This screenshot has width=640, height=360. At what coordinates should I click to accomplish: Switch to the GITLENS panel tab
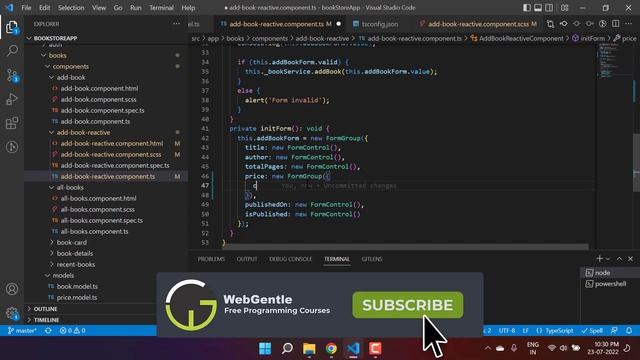tap(372, 259)
